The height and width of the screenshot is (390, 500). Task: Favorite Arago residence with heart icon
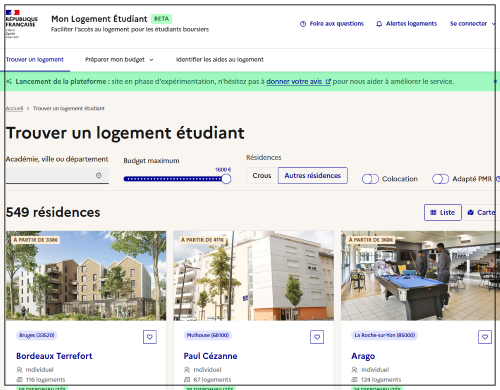coord(485,337)
